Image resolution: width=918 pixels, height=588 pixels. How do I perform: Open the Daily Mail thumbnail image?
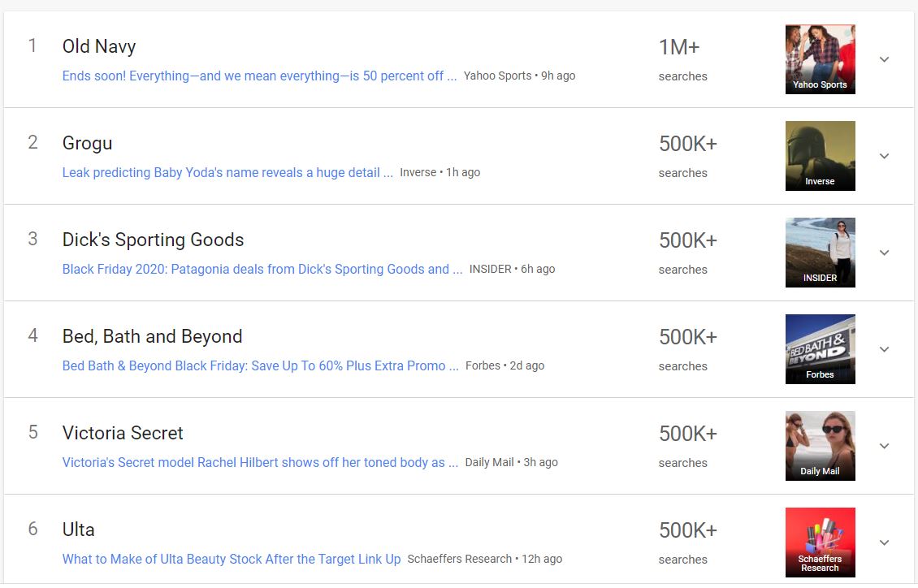pos(820,445)
